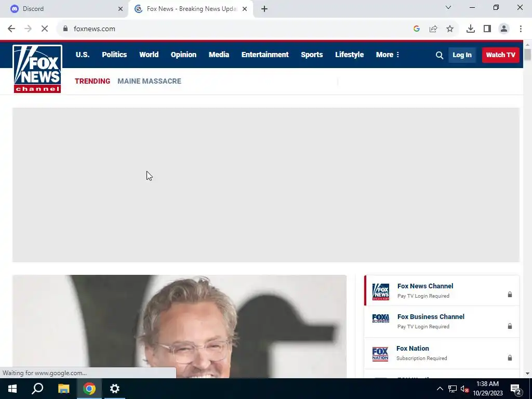Open Chrome downloads icon

471,29
